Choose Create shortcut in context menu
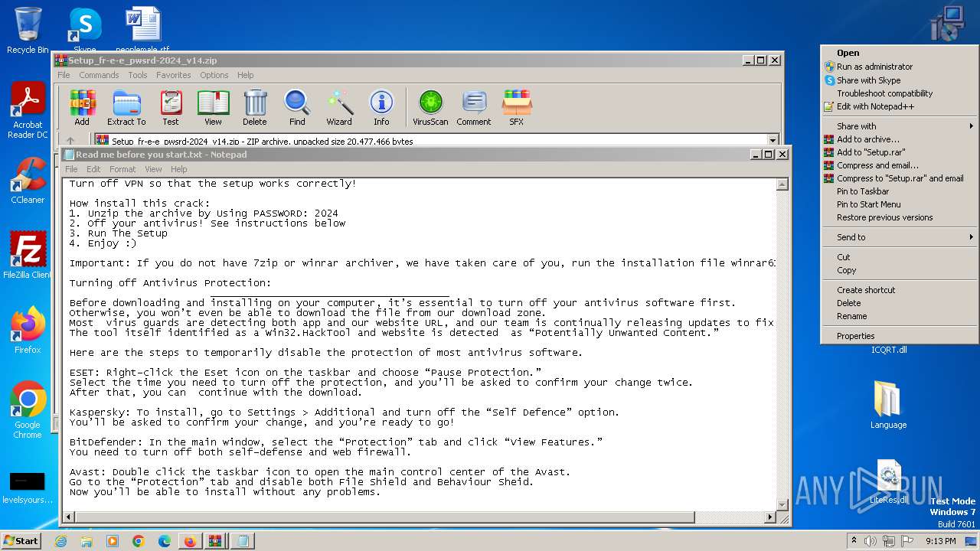This screenshot has width=980, height=551. coord(900,290)
